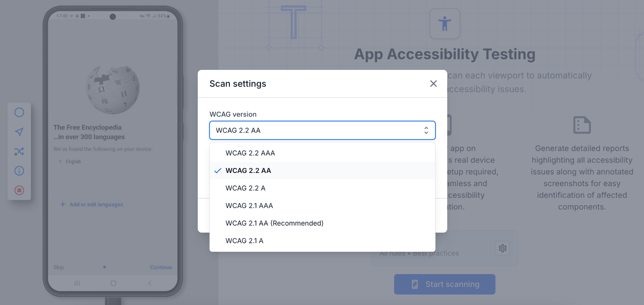Click the Start scanning button
Viewport: 644px width, 305px height.
(444, 284)
